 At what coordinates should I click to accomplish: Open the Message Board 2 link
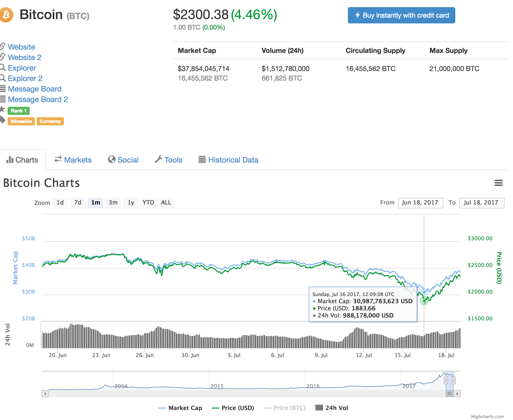(38, 99)
